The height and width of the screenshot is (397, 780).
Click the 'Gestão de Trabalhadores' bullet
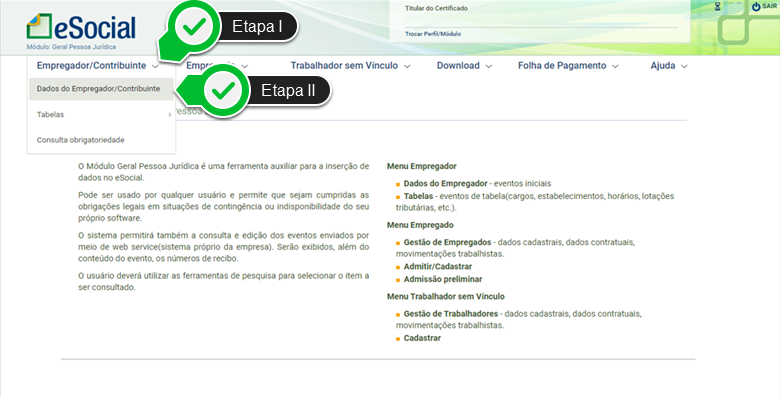pos(519,319)
